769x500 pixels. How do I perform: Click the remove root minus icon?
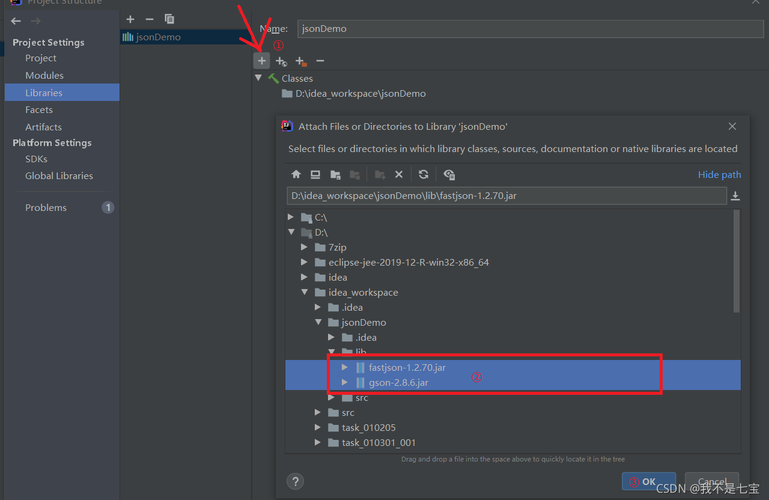coord(320,61)
